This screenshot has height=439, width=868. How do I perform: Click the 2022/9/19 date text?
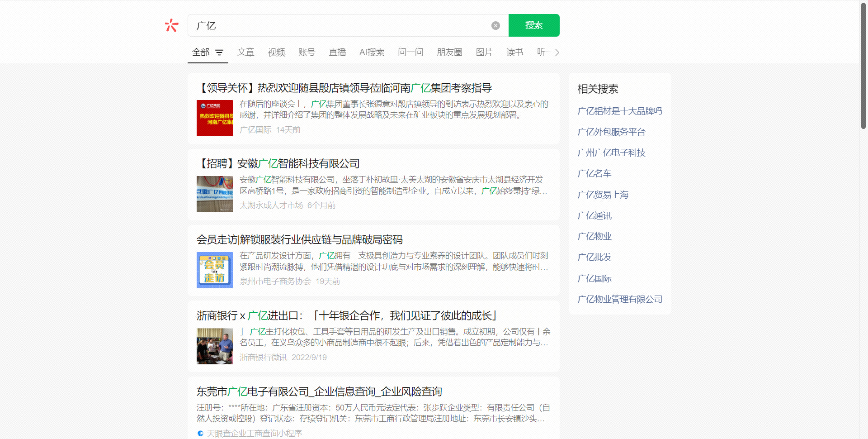(x=309, y=358)
